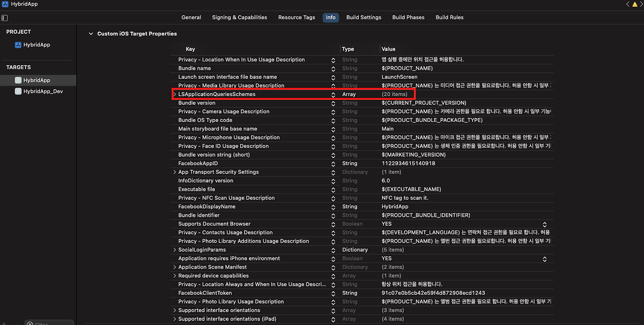
Task: Click the Key column header
Action: (190, 49)
